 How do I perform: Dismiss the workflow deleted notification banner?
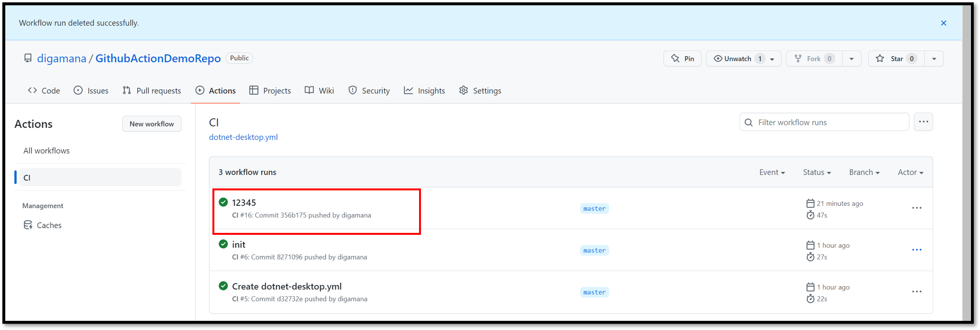click(943, 23)
